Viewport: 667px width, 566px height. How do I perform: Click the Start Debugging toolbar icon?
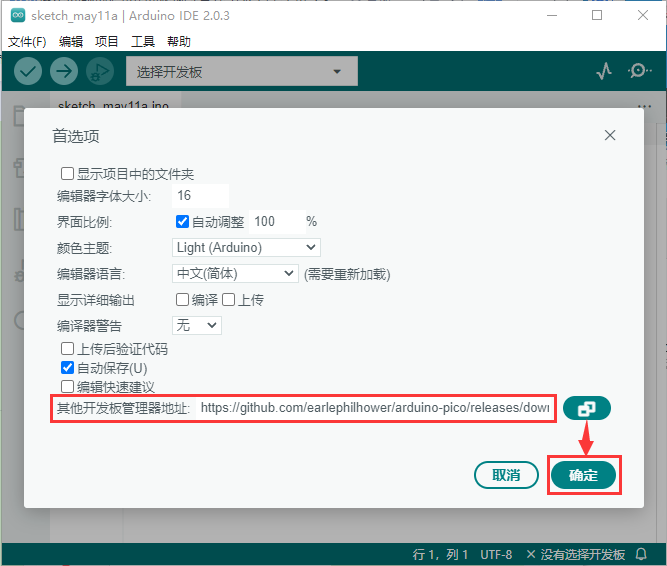click(100, 71)
